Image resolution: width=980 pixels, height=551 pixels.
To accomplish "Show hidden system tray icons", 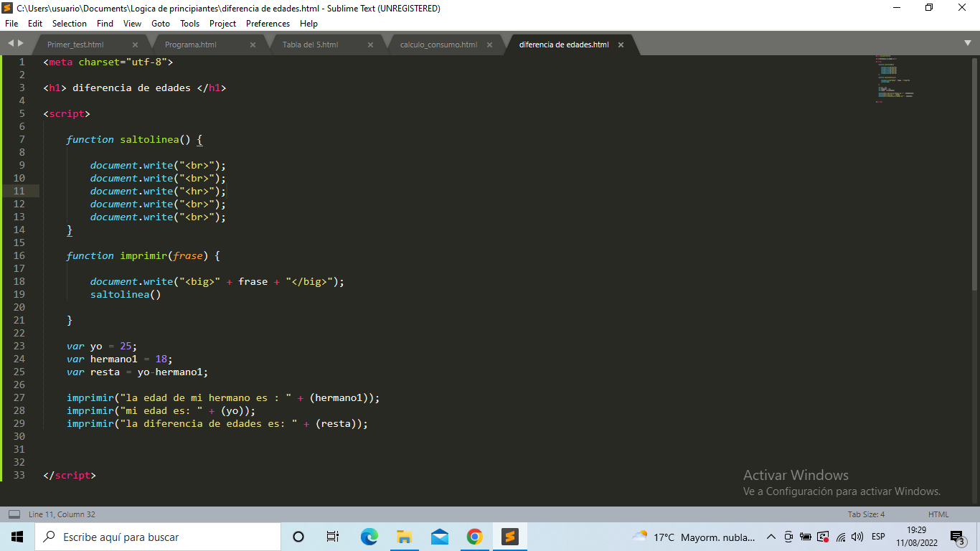I will (x=771, y=537).
